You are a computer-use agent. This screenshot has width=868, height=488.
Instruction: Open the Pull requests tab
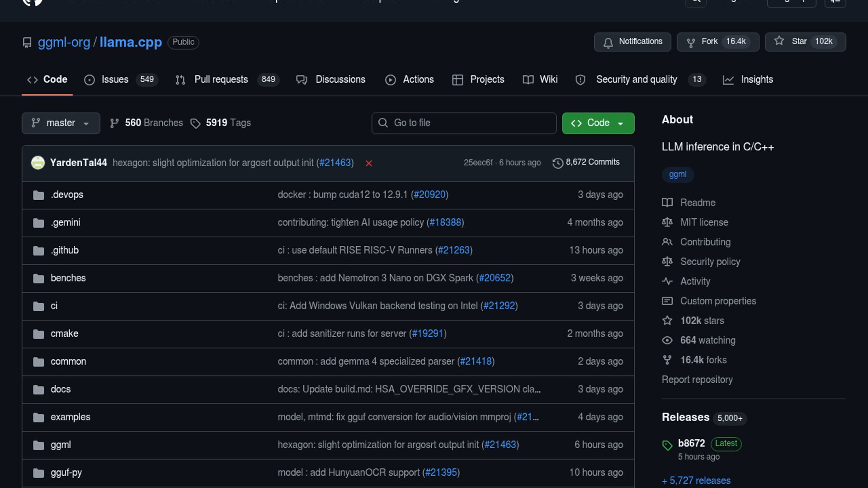(221, 80)
